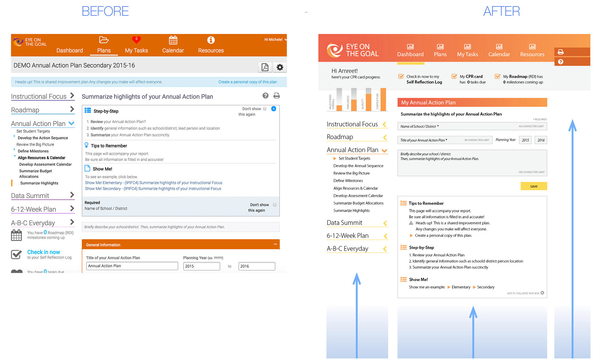The height and width of the screenshot is (364, 602).
Task: Click Resources chart icon in After header
Action: (x=532, y=47)
